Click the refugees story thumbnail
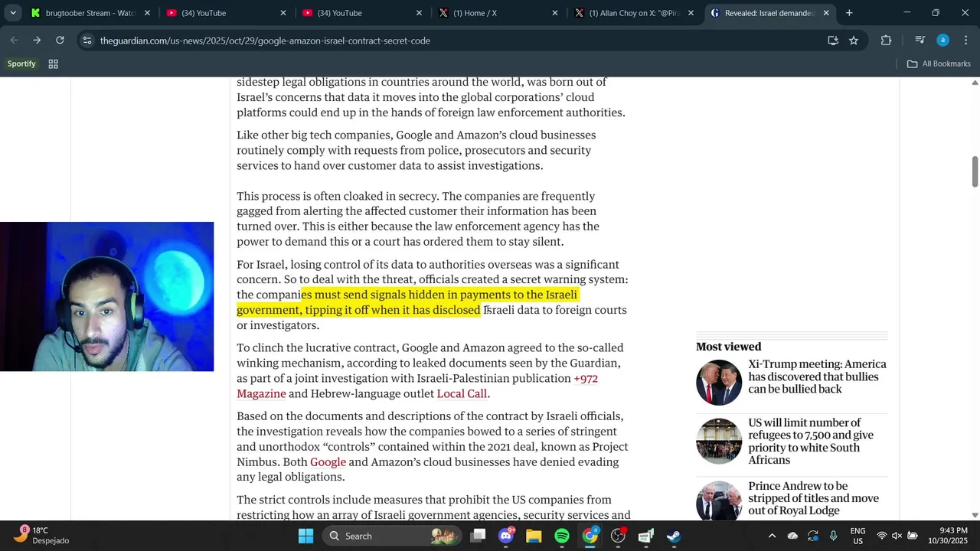This screenshot has height=551, width=980. pos(719,441)
